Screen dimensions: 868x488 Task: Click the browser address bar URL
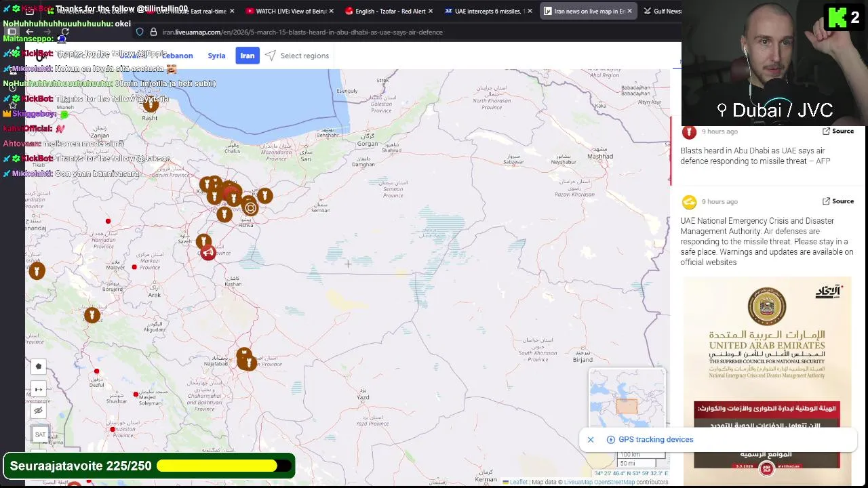pos(302,32)
